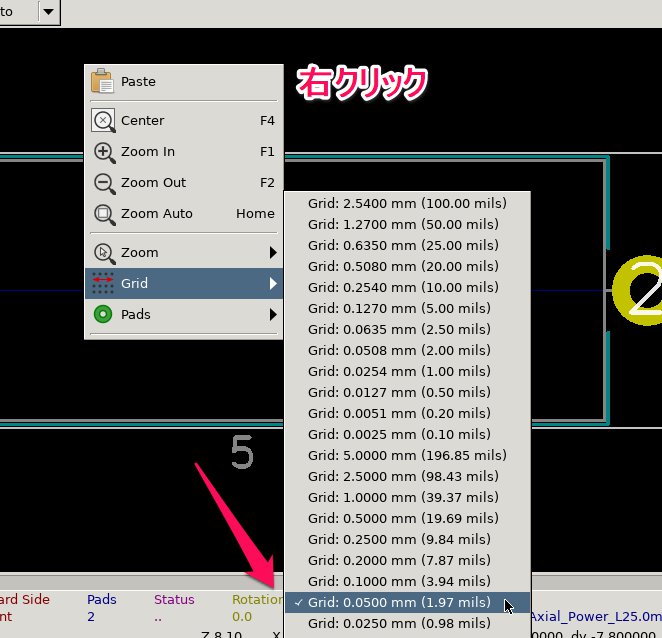
Task: Click the Center crosshair icon
Action: (103, 121)
